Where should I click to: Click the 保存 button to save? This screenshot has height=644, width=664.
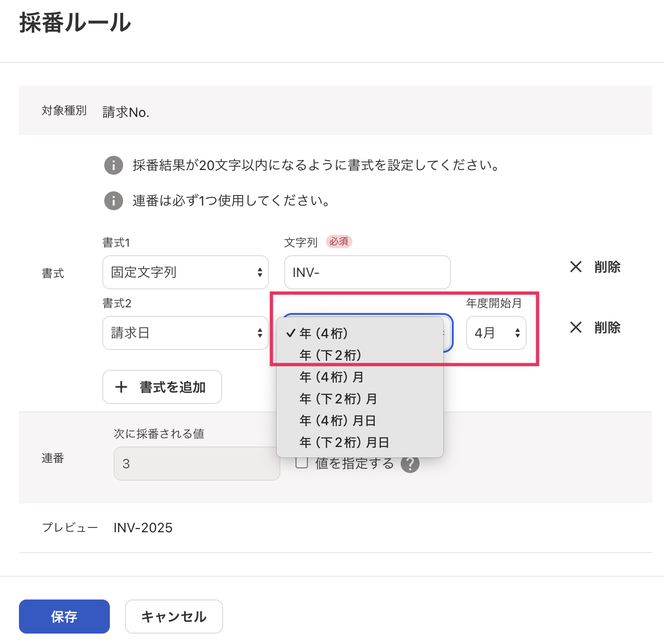tap(64, 616)
